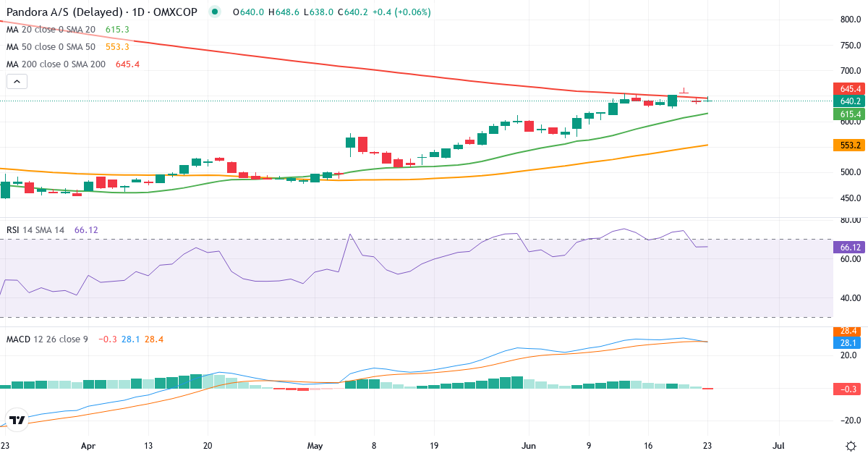Click the Apr date on time axis
The height and width of the screenshot is (456, 868).
click(x=88, y=447)
